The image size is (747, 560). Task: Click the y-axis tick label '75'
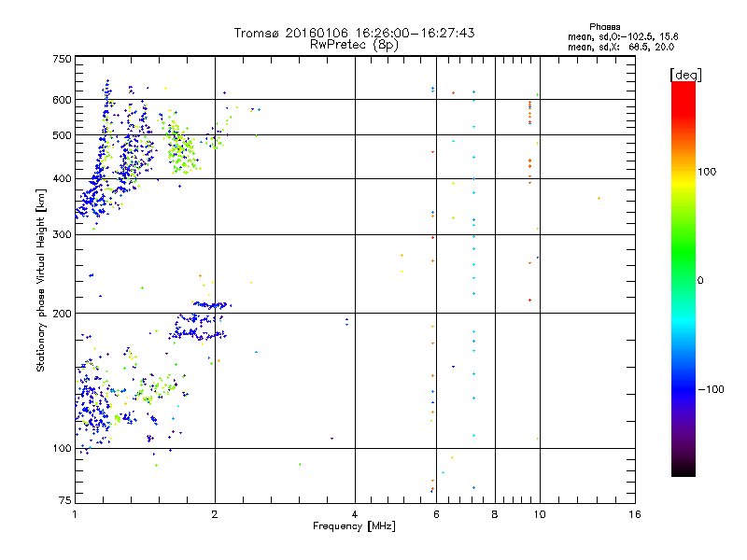point(65,500)
